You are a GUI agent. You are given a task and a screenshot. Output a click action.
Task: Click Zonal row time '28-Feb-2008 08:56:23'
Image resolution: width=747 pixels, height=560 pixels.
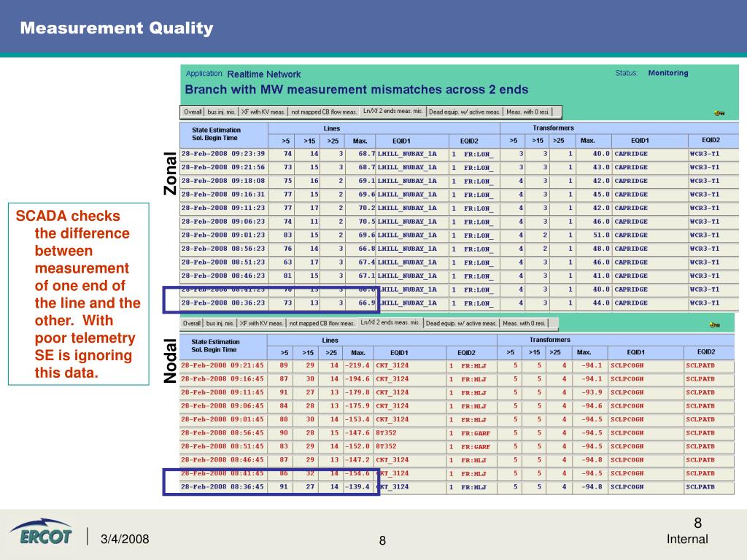click(223, 249)
